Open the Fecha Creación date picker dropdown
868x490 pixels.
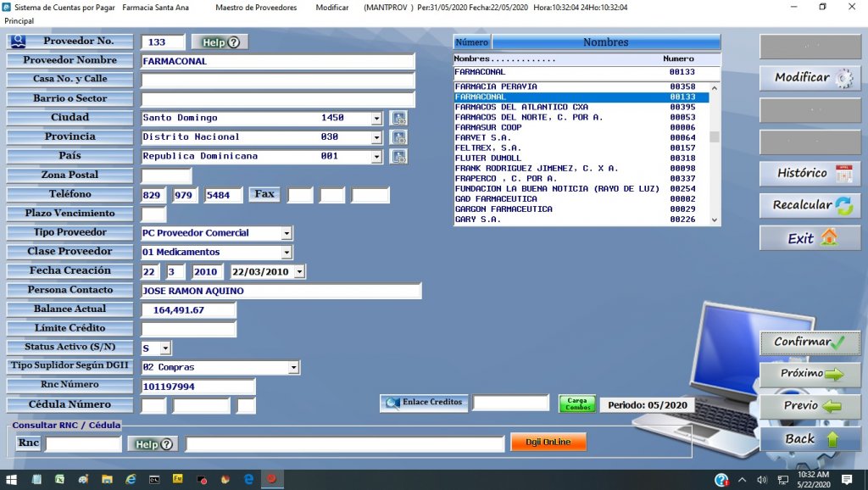299,272
